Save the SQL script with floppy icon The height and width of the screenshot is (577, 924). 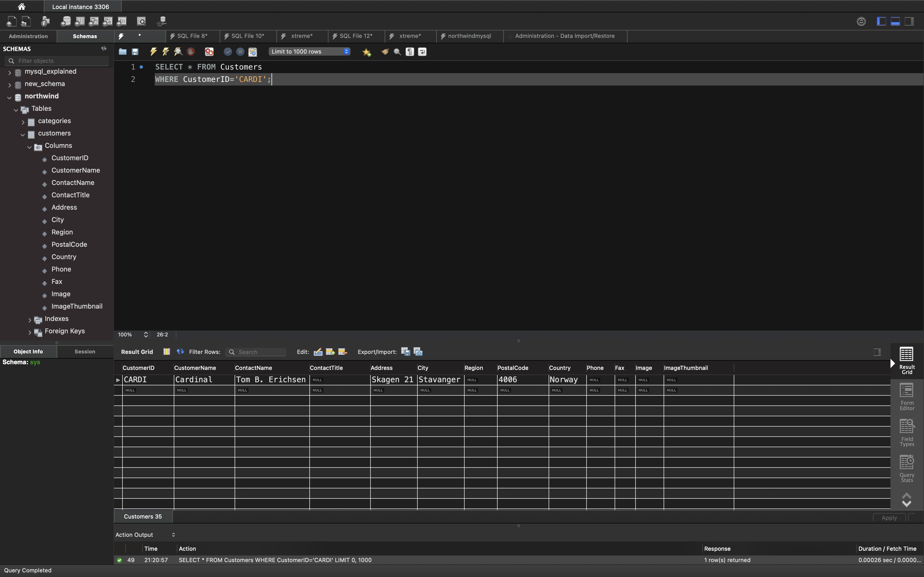135,52
